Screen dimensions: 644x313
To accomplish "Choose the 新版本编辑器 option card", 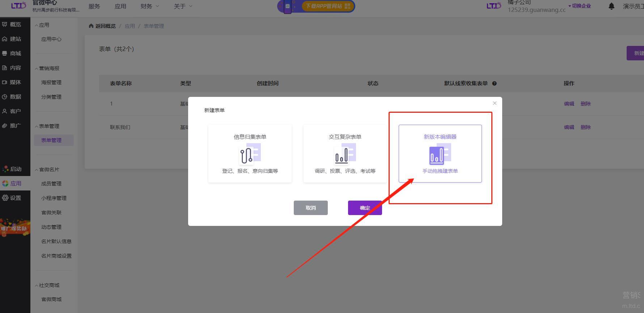I will [440, 154].
